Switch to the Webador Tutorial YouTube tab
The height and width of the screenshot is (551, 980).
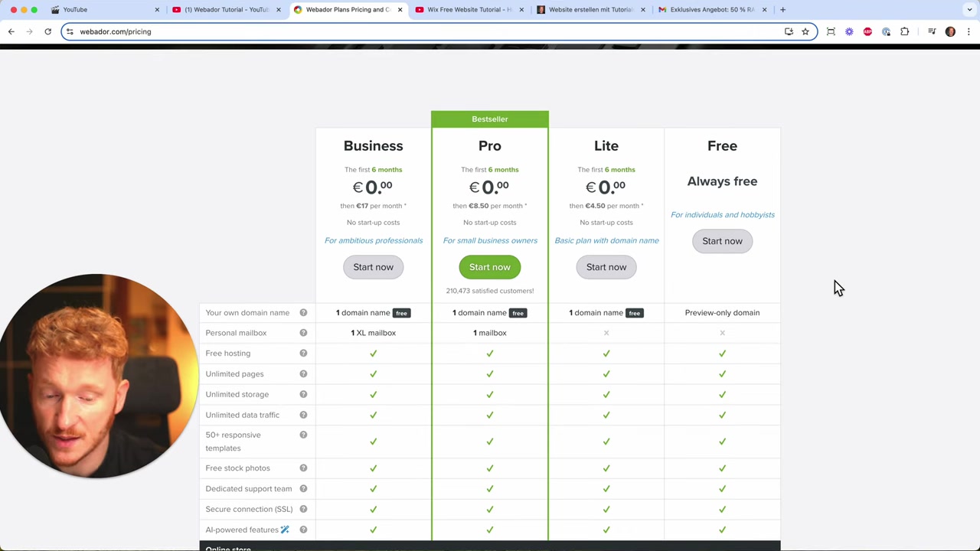coord(227,9)
